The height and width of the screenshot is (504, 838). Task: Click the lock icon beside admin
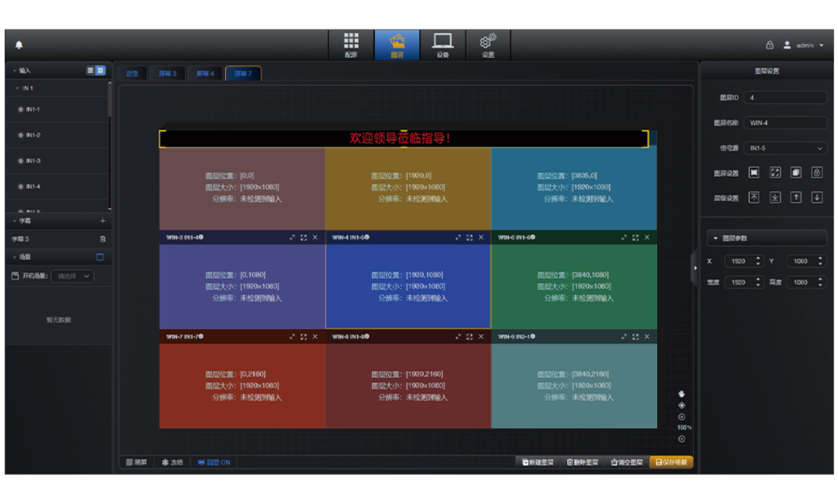point(769,45)
